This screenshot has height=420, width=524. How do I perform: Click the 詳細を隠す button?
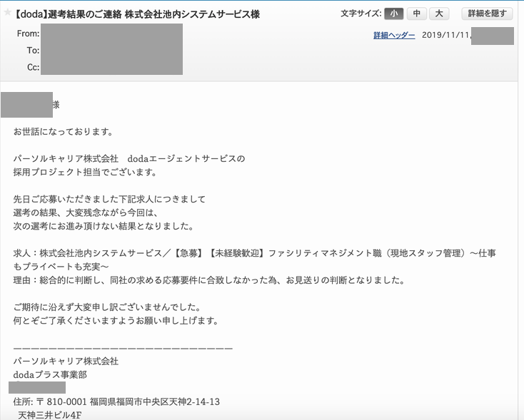coord(487,14)
